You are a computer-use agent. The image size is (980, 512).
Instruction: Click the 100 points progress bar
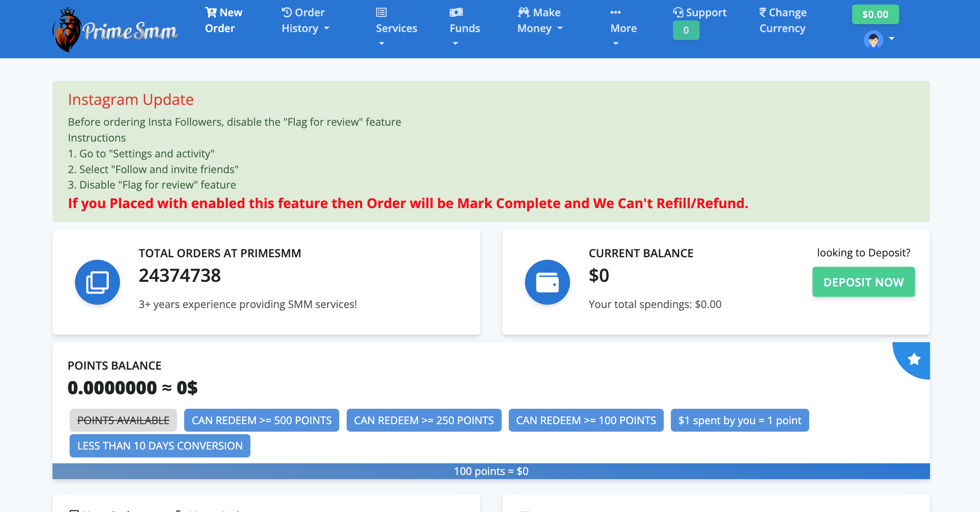491,471
